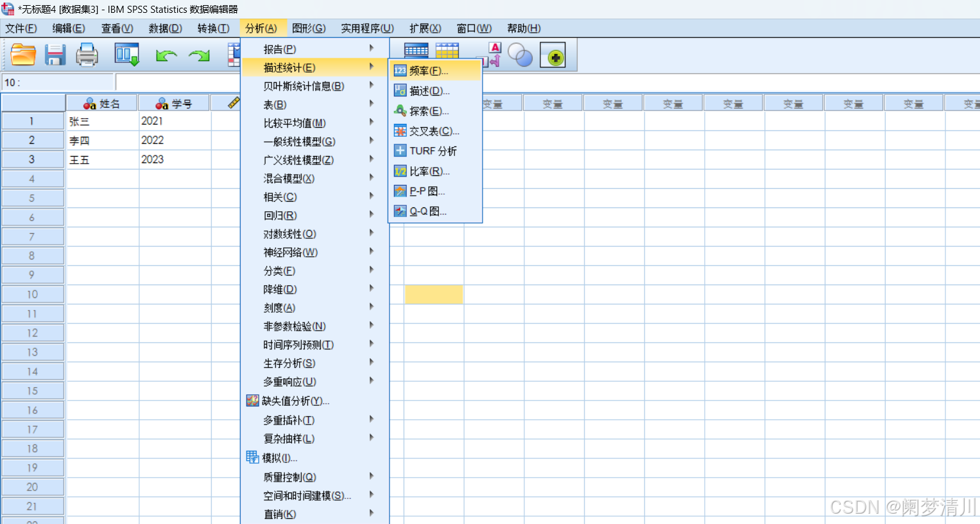Click the P-P 图 icon entry

[435, 191]
